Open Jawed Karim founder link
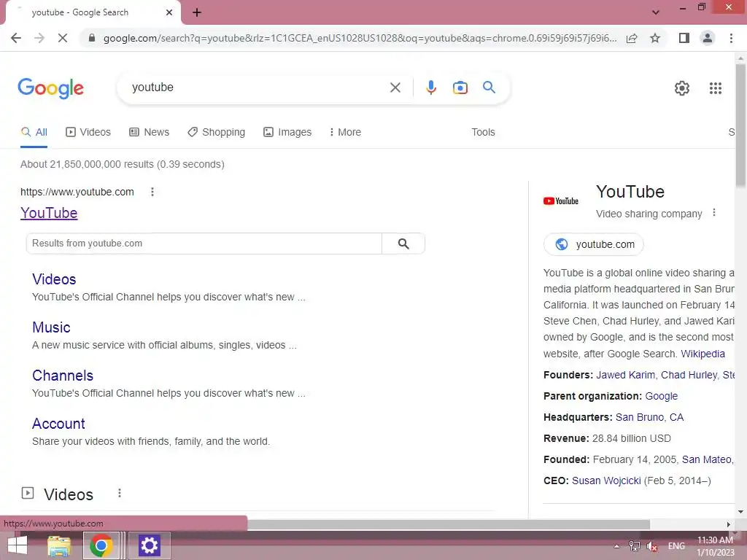This screenshot has height=560, width=747. coord(625,375)
